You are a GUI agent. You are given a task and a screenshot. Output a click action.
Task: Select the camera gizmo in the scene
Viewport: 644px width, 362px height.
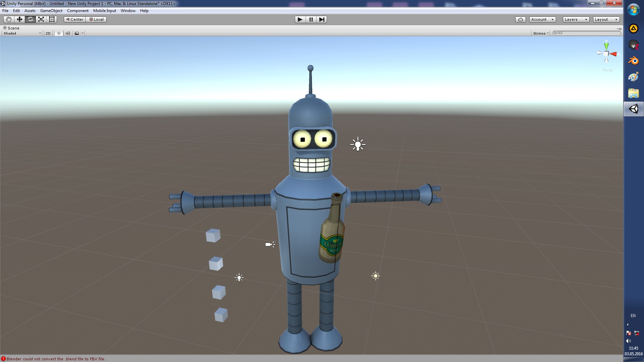270,244
